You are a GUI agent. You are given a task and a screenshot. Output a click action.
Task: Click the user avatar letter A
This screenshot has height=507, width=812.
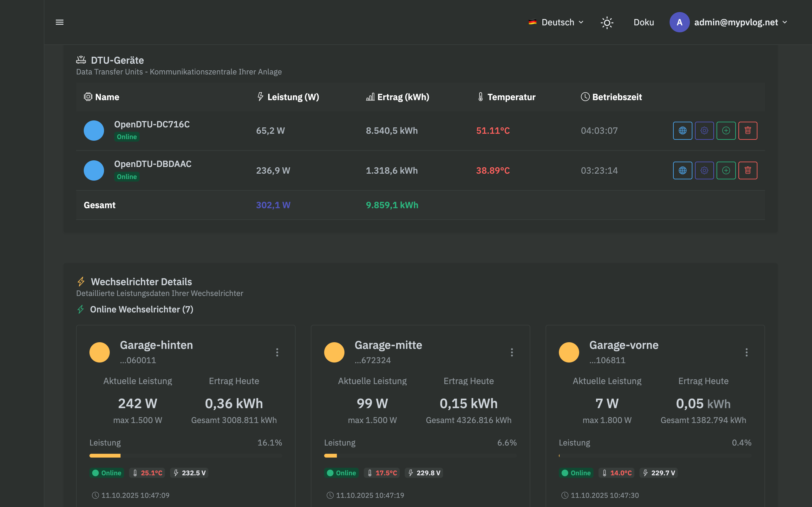coord(679,22)
